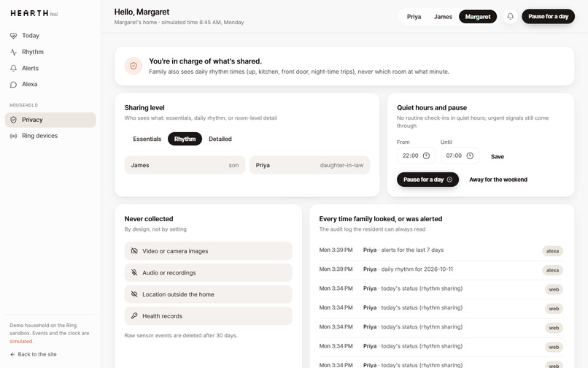Image resolution: width=588 pixels, height=368 pixels.
Task: Switch viewer to James
Action: (443, 17)
